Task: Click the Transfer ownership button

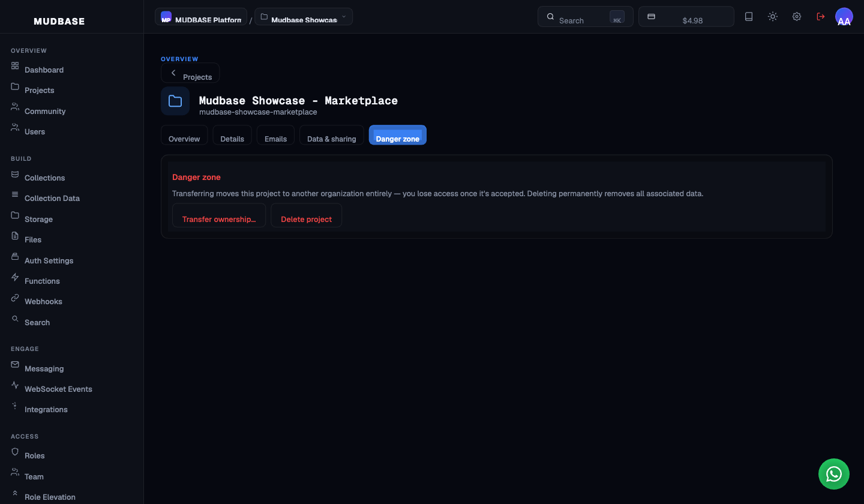Action: pos(219,215)
